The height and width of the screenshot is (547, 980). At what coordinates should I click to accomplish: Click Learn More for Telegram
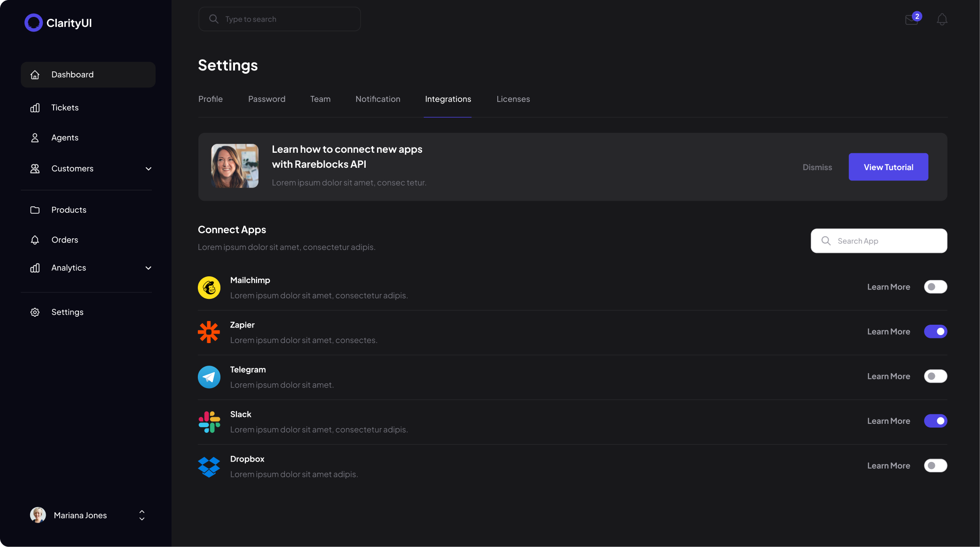pos(889,376)
